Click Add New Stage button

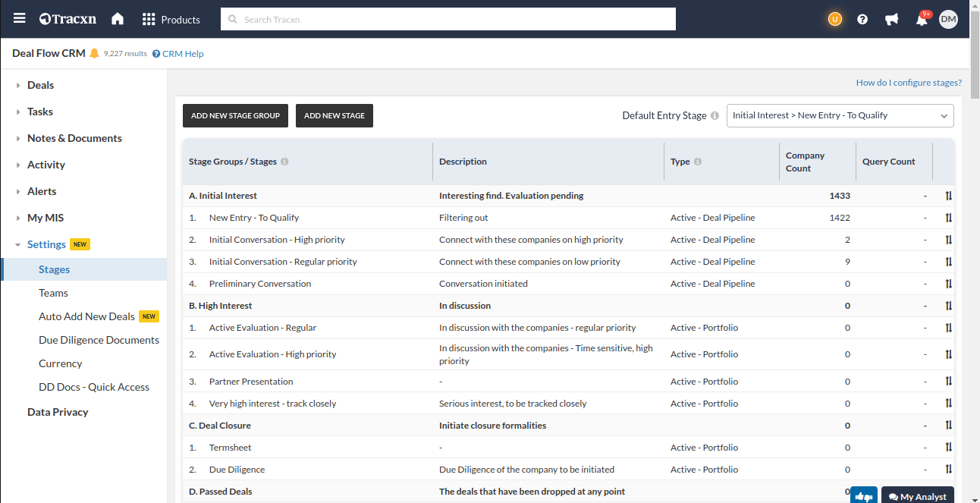tap(334, 115)
